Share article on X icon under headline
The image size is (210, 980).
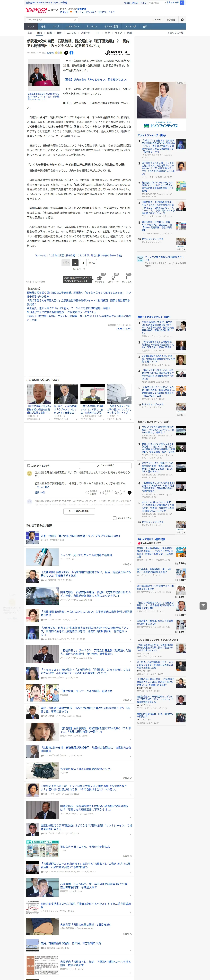(x=66, y=53)
